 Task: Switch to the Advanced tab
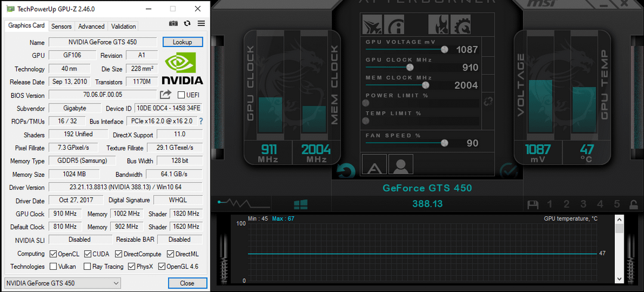[91, 26]
